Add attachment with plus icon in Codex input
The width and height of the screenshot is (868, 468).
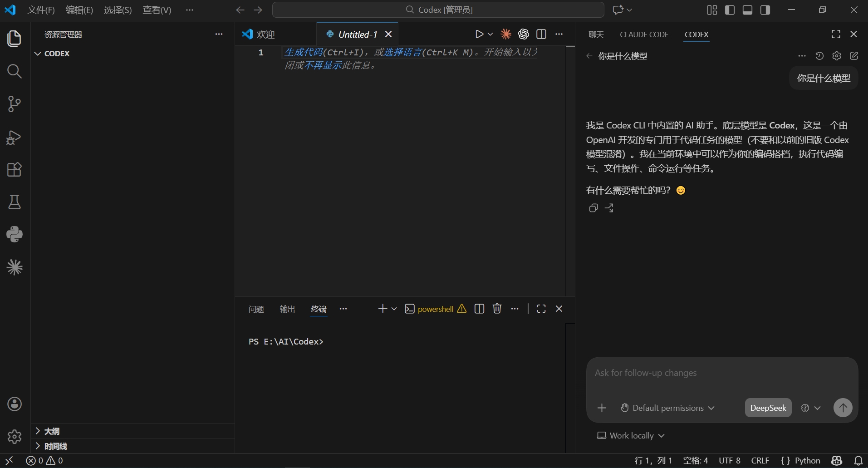(x=602, y=408)
